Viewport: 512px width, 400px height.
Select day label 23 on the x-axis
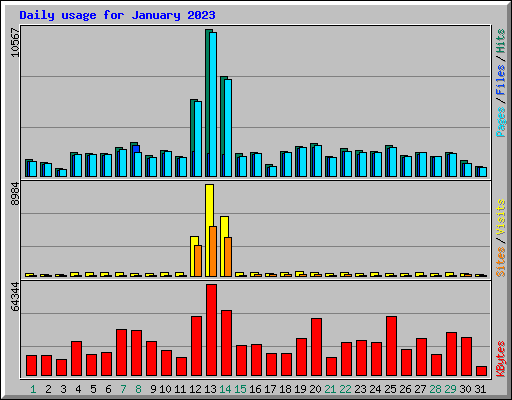360,389
